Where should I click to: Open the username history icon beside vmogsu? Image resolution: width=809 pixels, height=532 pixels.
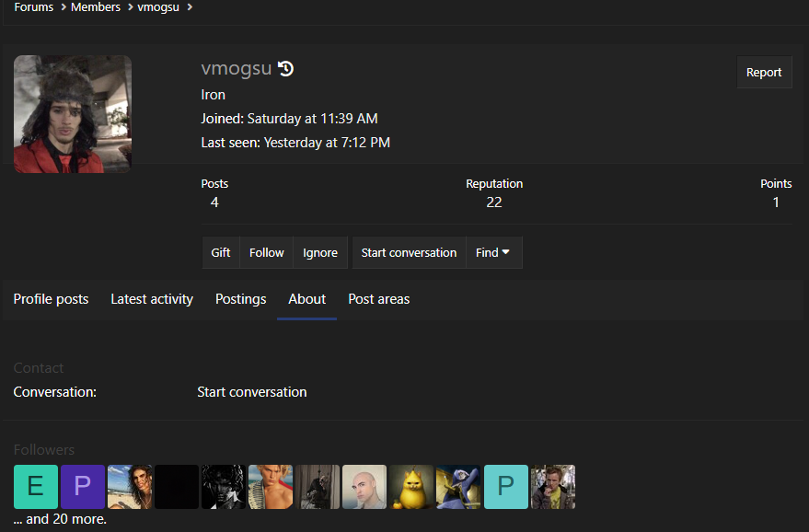pyautogui.click(x=285, y=69)
